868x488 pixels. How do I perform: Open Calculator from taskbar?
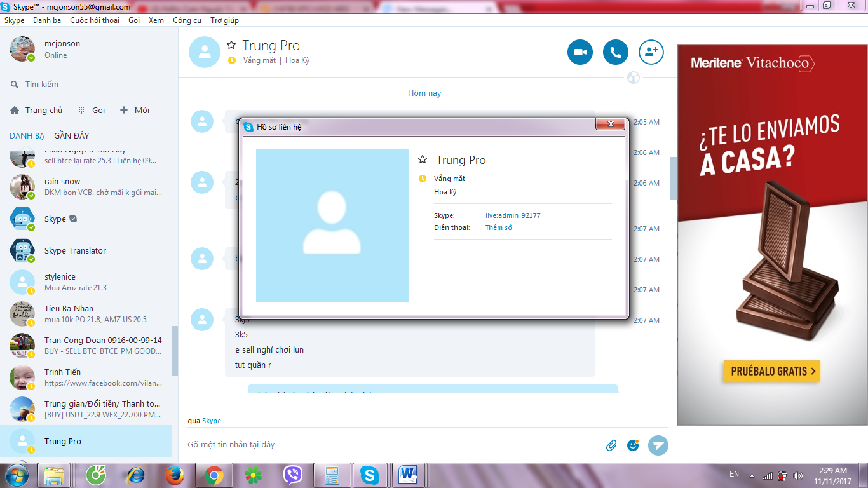[x=332, y=475]
